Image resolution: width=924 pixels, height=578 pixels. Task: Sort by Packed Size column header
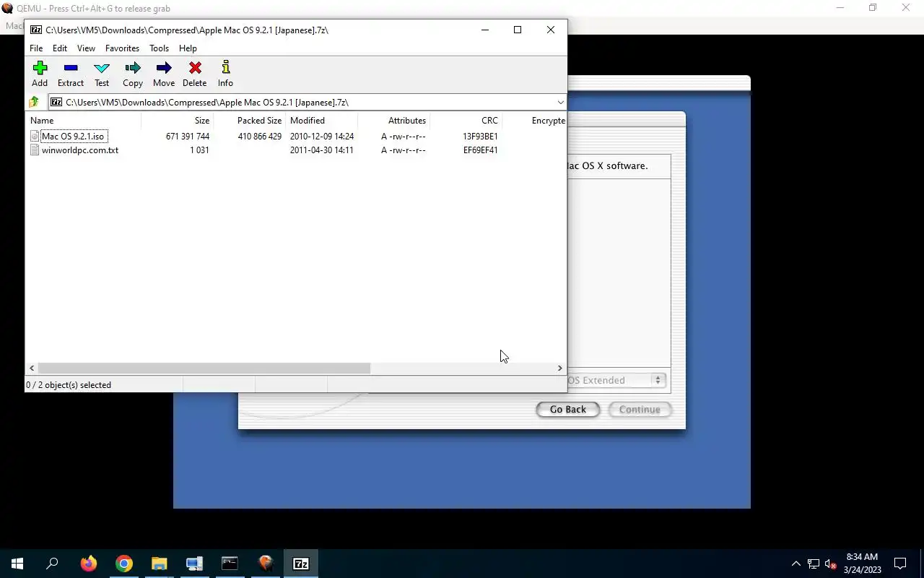pyautogui.click(x=249, y=121)
